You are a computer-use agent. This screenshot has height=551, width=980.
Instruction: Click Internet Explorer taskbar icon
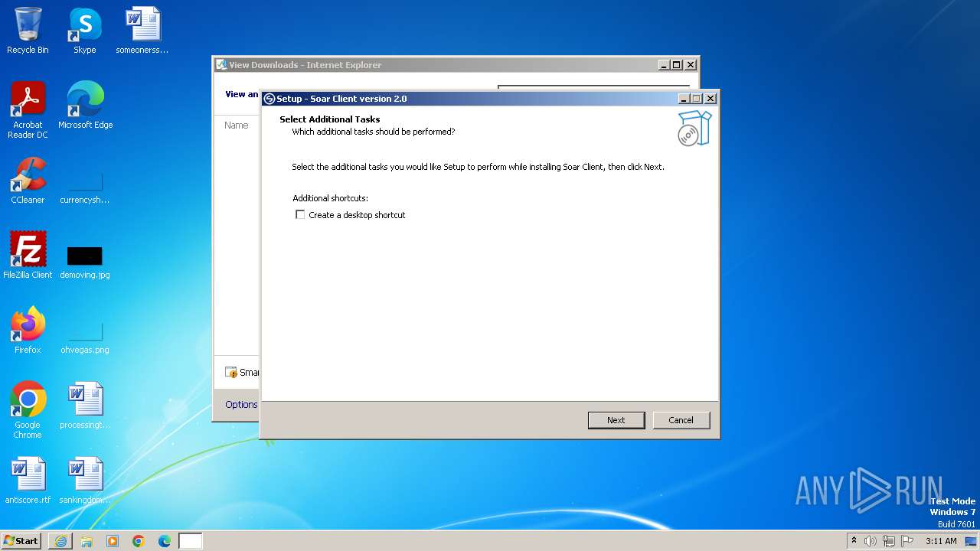60,541
